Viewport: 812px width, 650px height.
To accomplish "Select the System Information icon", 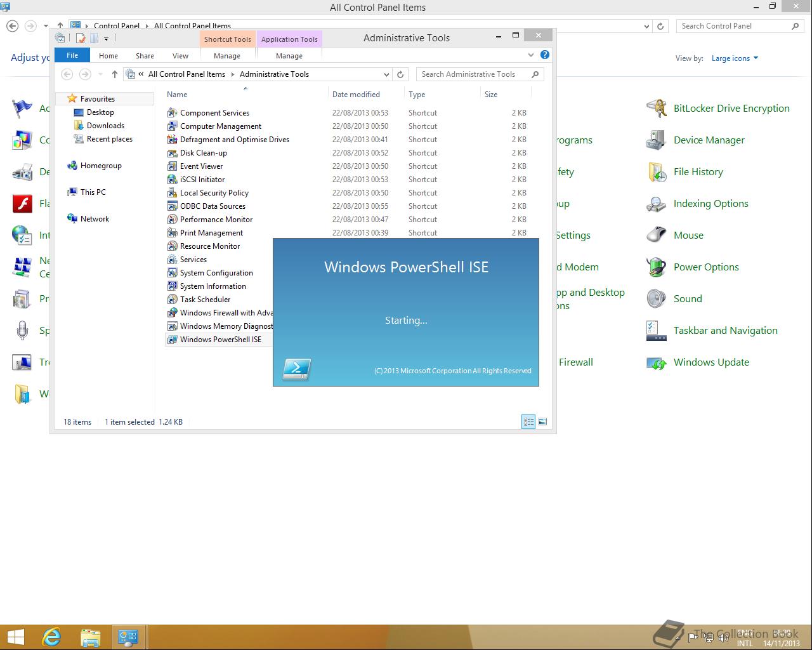I will click(172, 286).
